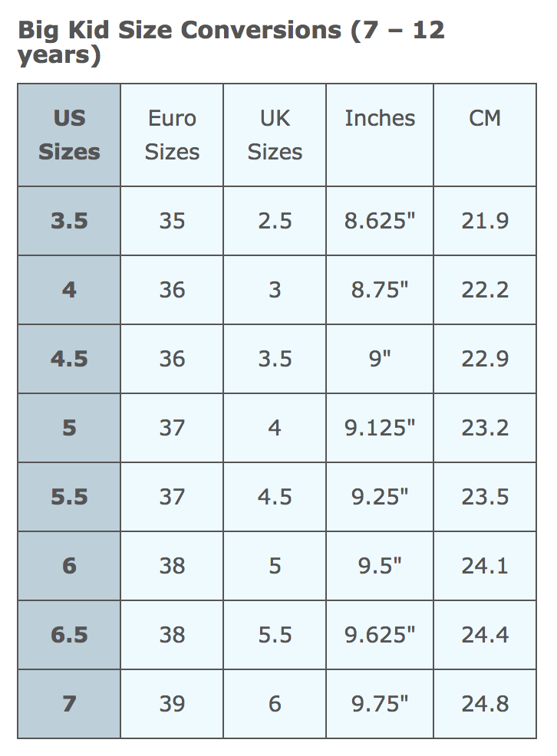
Task: Click the 9.5" inches cell
Action: 380,566
